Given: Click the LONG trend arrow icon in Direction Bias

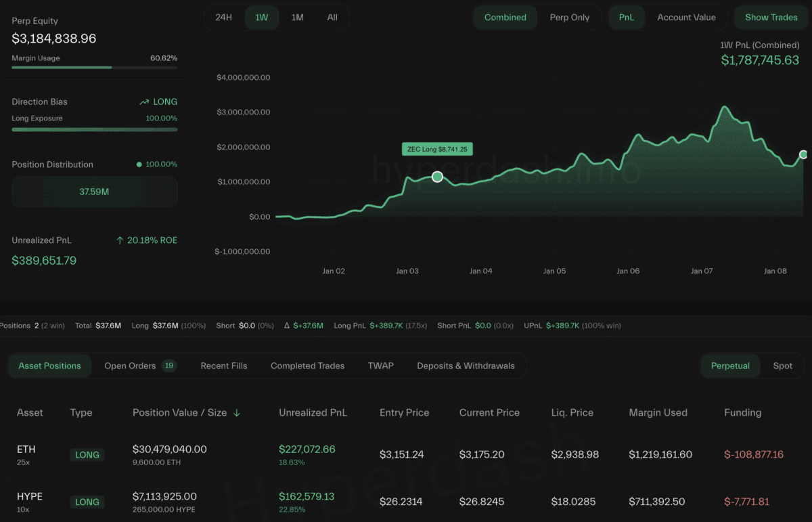Looking at the screenshot, I should coord(144,102).
